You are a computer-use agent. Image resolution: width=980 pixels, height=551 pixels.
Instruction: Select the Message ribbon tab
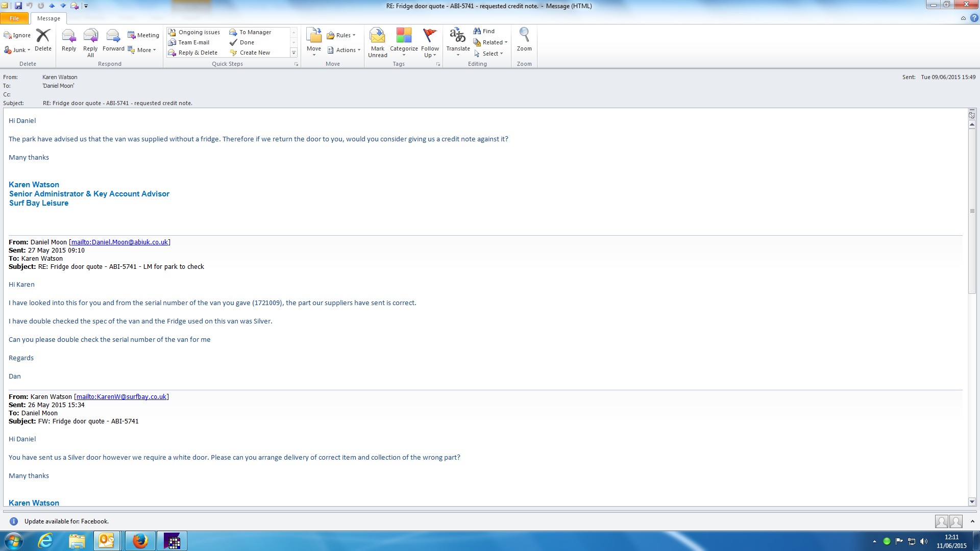48,18
